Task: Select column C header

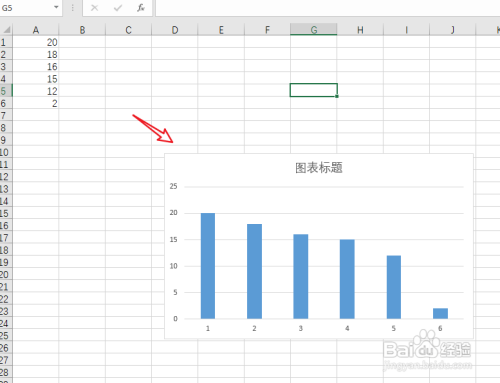Action: [128, 30]
